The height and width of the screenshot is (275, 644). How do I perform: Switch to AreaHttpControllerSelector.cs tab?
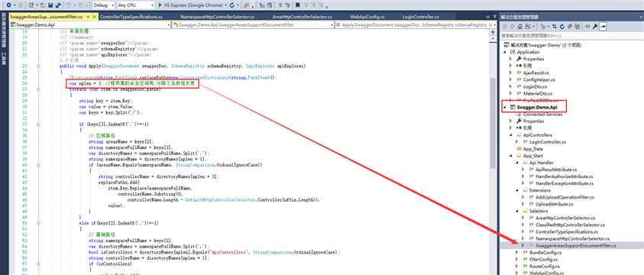(303, 17)
